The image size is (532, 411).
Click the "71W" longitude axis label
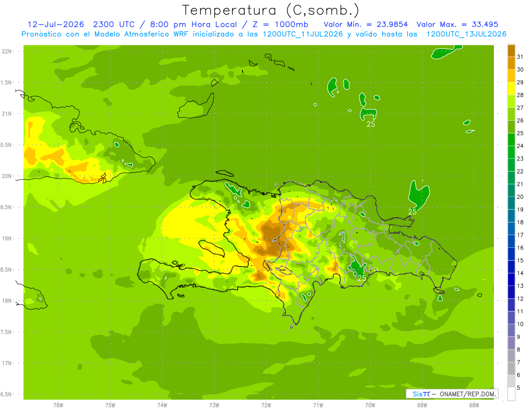(318, 405)
